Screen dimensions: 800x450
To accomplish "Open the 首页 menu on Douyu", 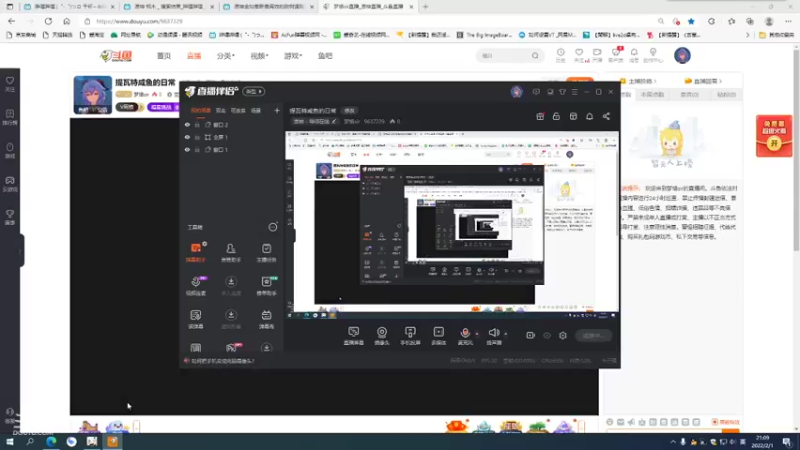I will (x=164, y=56).
